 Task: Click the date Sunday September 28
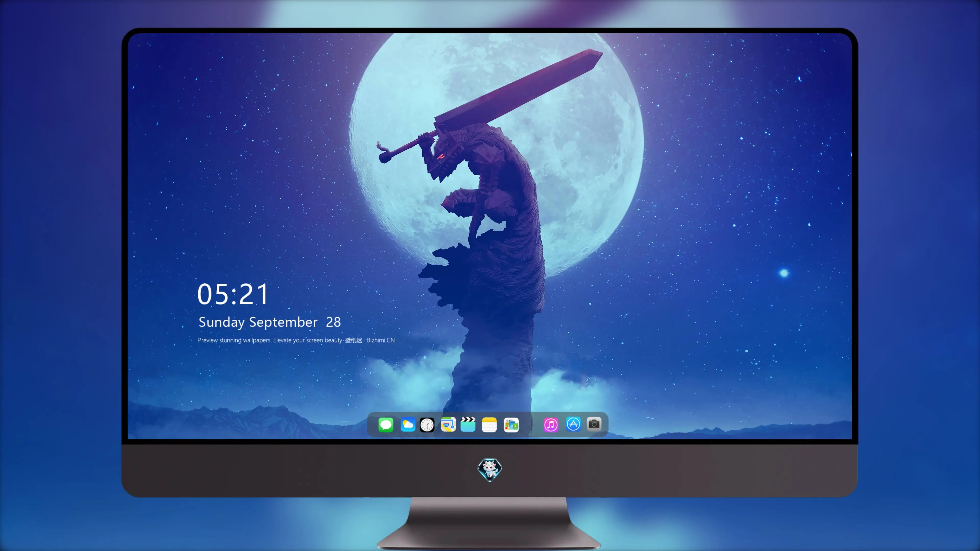click(x=270, y=322)
